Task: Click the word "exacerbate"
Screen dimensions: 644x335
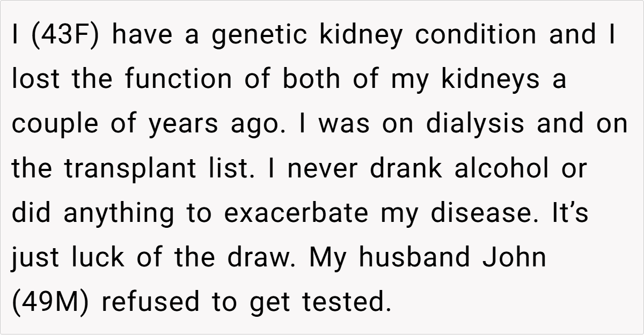Action: [x=296, y=213]
